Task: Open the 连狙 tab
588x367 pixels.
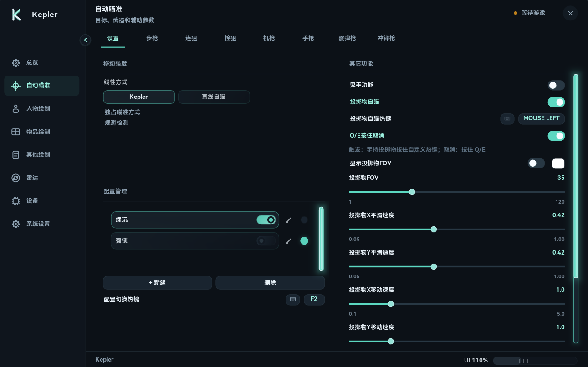Action: (191, 38)
